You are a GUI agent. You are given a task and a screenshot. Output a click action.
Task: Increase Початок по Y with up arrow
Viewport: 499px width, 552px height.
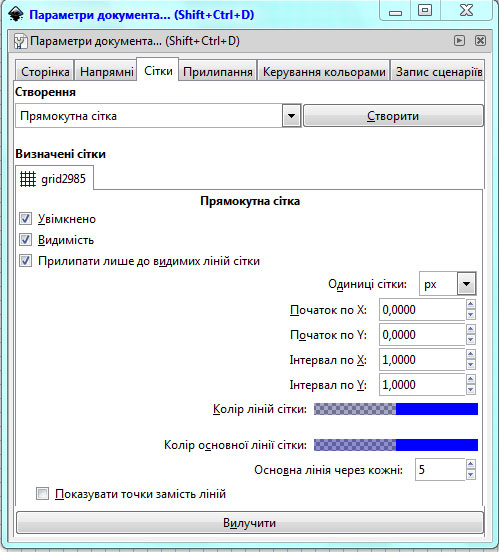tap(471, 329)
